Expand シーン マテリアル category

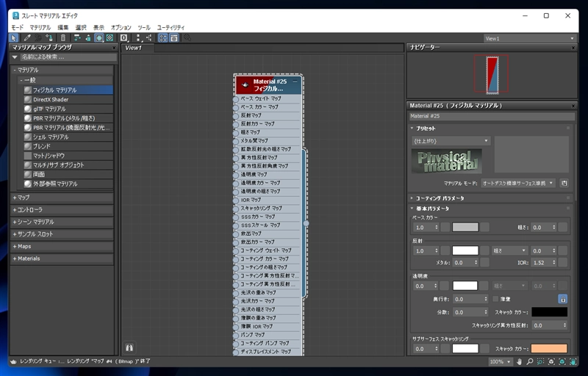pyautogui.click(x=62, y=222)
